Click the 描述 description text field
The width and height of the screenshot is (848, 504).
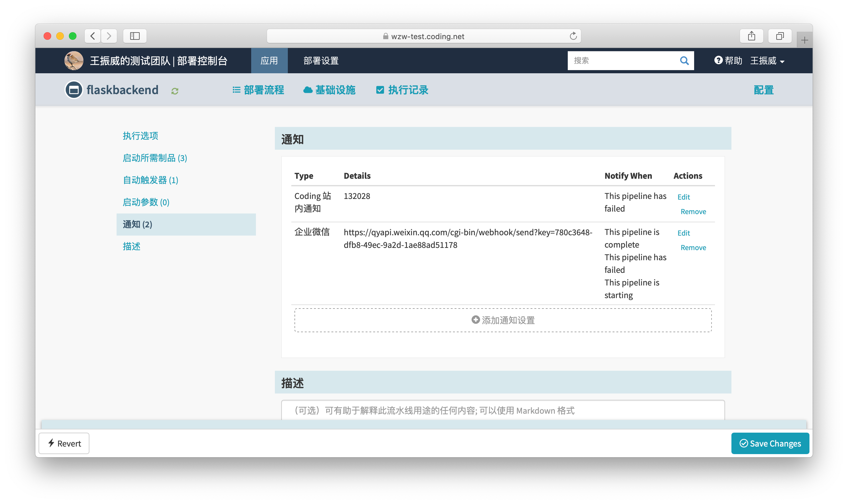coord(503,410)
